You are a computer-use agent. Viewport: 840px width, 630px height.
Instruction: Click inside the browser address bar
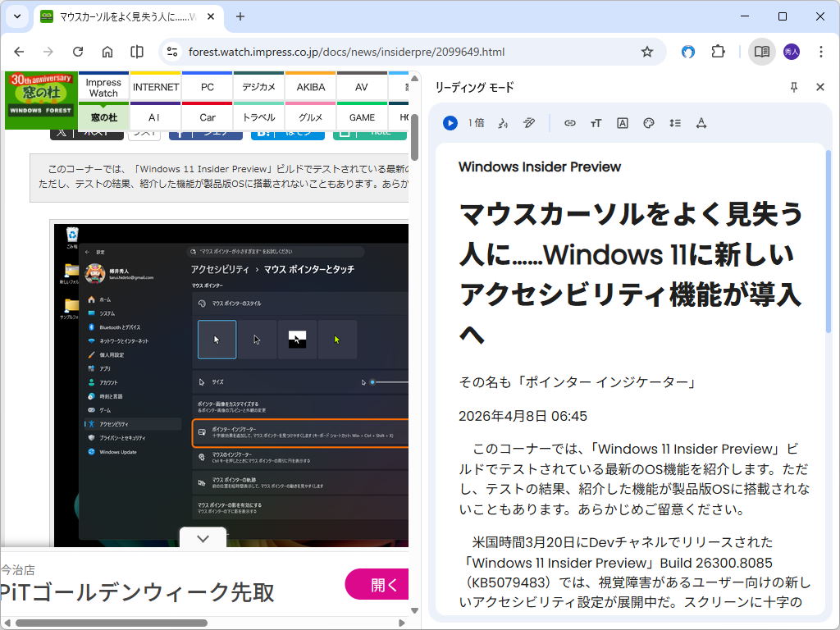click(x=369, y=51)
